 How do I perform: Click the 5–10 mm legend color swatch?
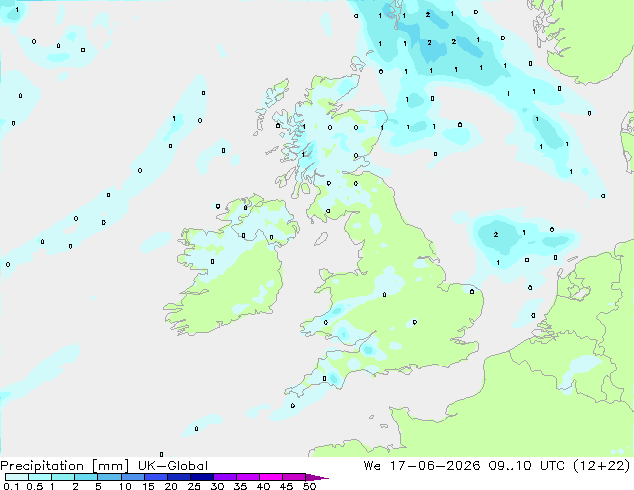(x=109, y=477)
